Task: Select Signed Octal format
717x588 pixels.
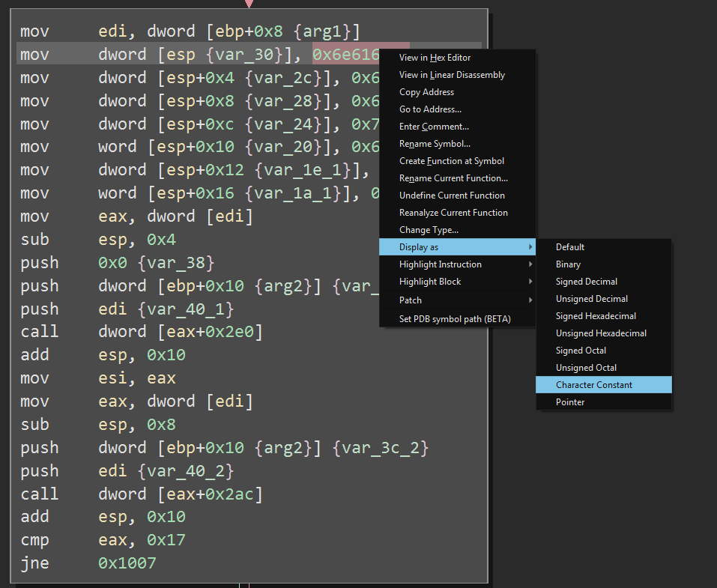Action: pos(604,351)
